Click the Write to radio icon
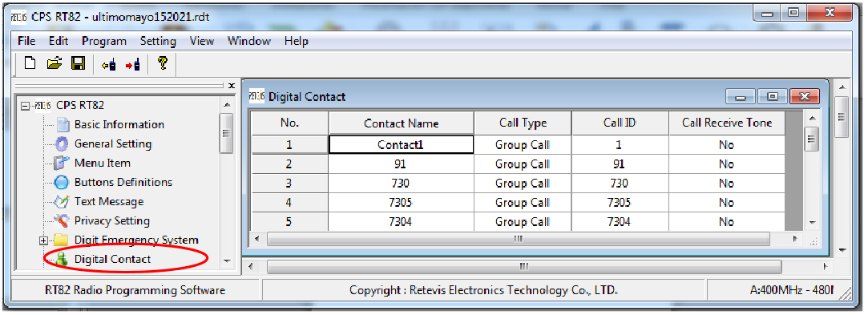The width and height of the screenshot is (868, 315). coord(132,64)
